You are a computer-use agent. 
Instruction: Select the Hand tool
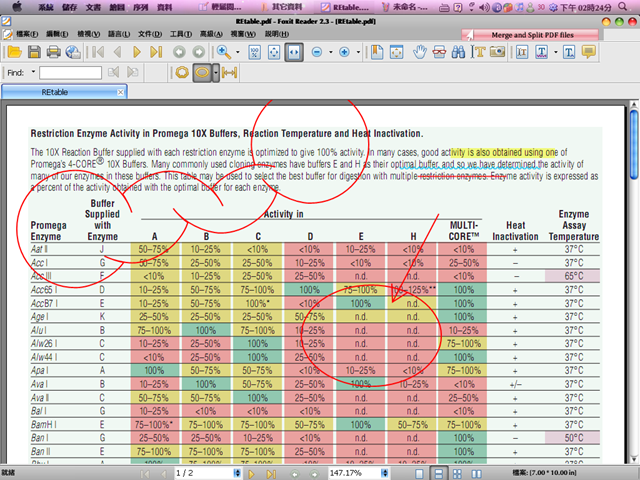point(419,52)
